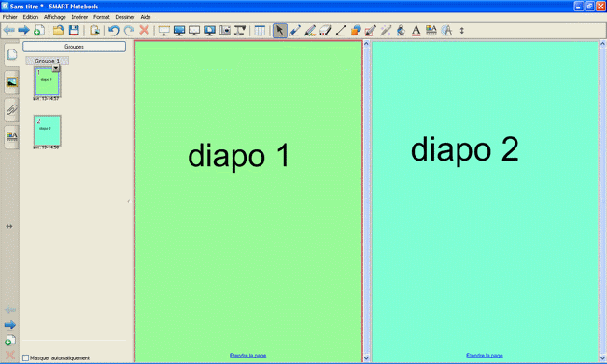The height and width of the screenshot is (364, 607).
Task: Open the Insérer menu
Action: (x=79, y=17)
